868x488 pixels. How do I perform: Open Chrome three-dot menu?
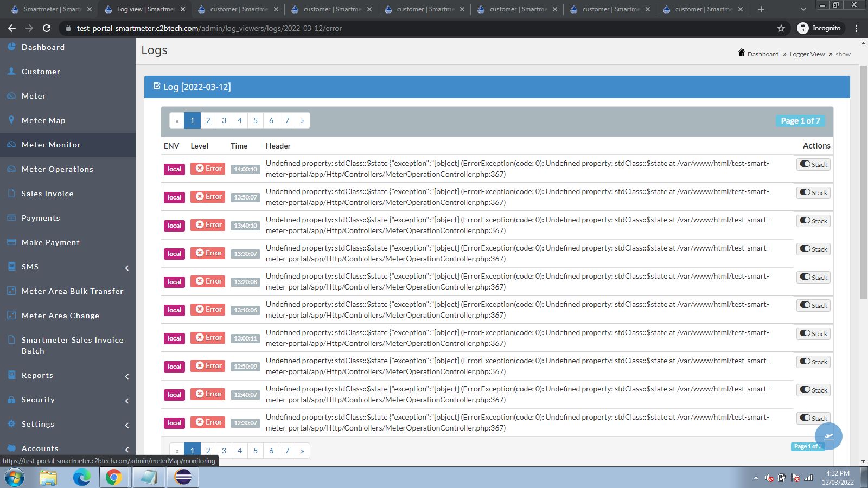pos(857,28)
